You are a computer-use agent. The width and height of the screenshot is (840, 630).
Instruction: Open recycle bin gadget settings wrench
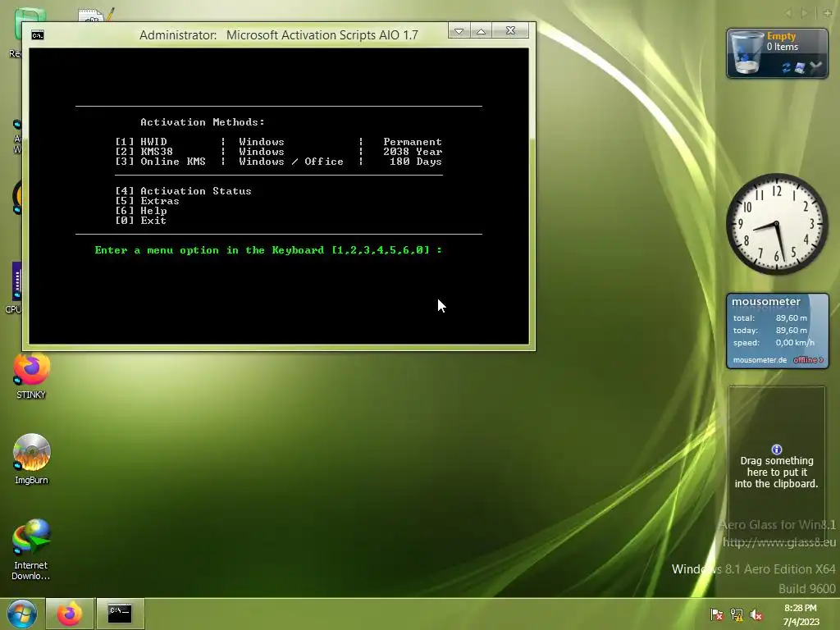[815, 67]
